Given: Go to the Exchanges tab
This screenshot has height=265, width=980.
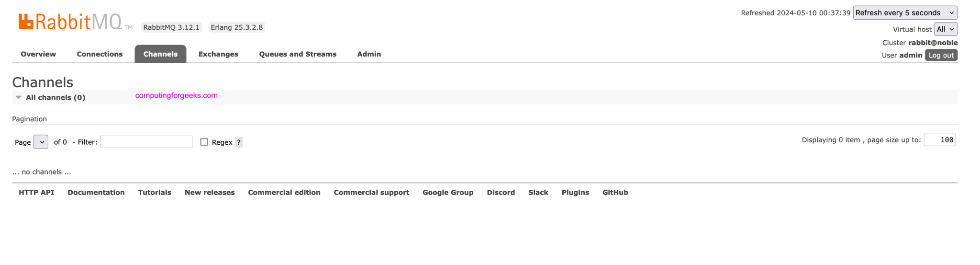Looking at the screenshot, I should [x=218, y=54].
